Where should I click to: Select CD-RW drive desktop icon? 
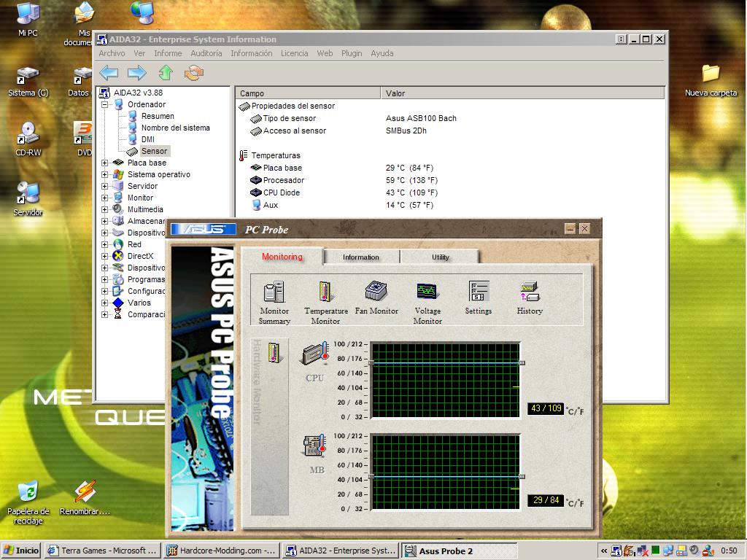tap(28, 139)
